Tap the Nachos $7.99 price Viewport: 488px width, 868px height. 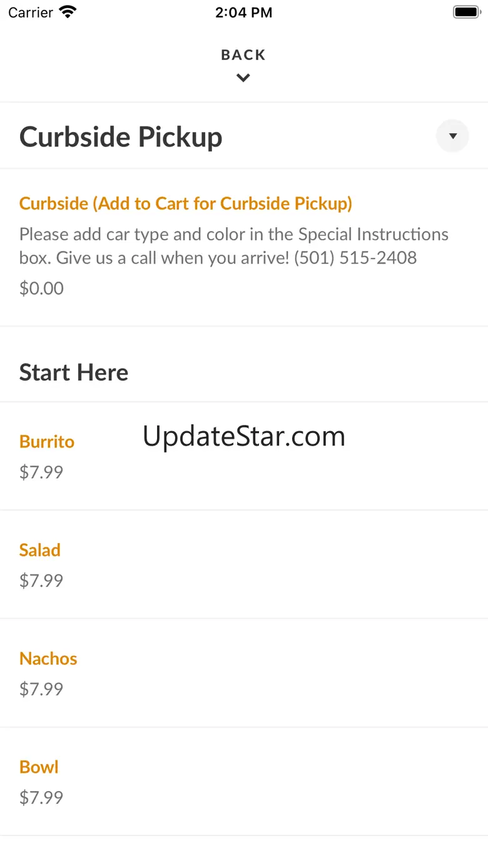click(41, 689)
